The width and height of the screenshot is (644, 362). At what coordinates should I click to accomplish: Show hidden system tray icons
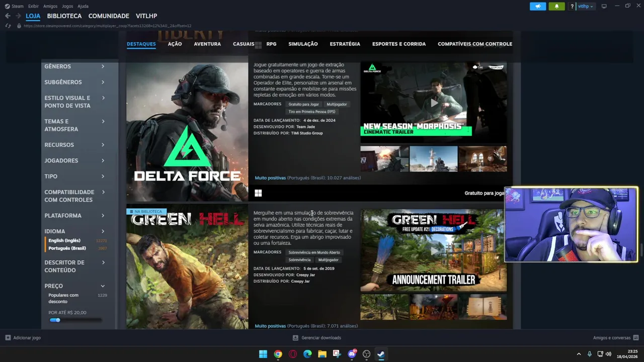579,354
